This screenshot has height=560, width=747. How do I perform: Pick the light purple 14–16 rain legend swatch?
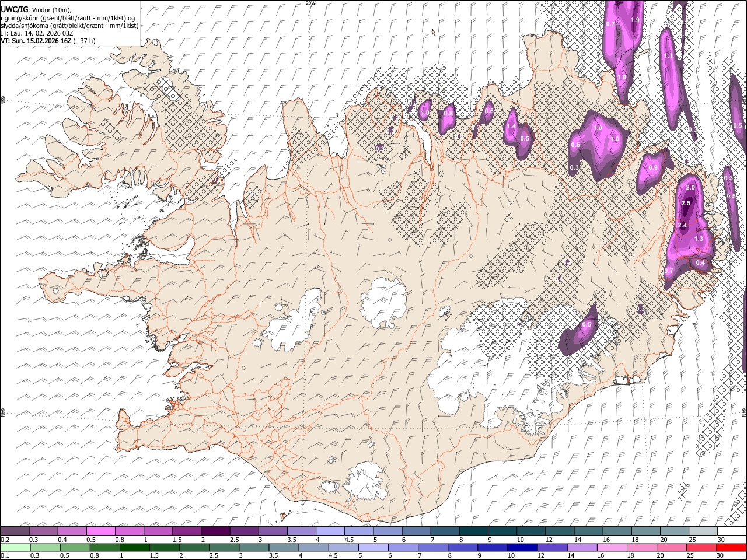pos(582,547)
